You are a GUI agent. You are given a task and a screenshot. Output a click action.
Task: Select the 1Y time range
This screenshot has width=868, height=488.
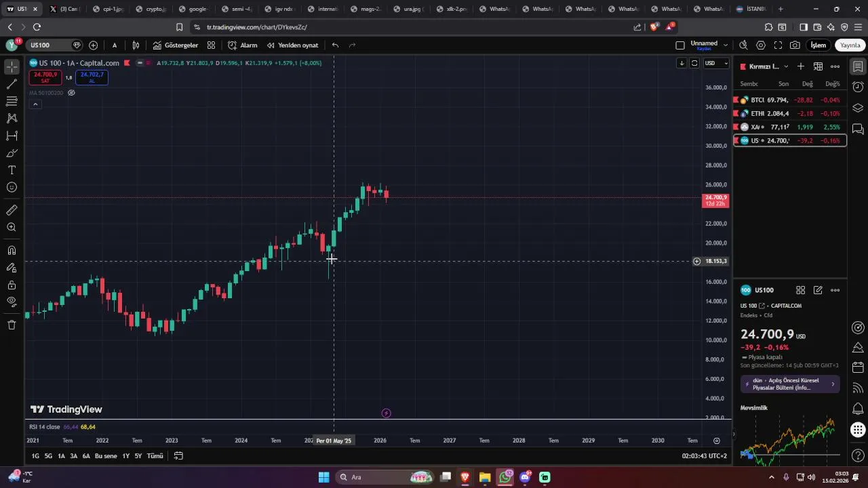125,456
